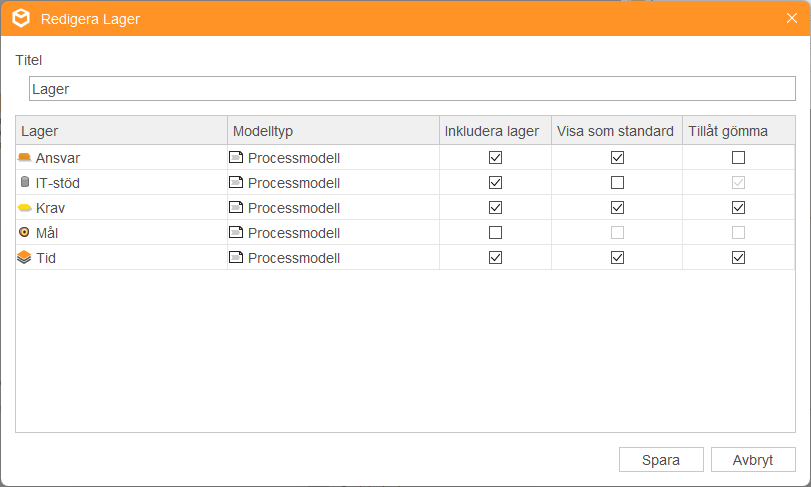The width and height of the screenshot is (811, 487).
Task: Check Inkludera lager for Mål
Action: pos(495,233)
